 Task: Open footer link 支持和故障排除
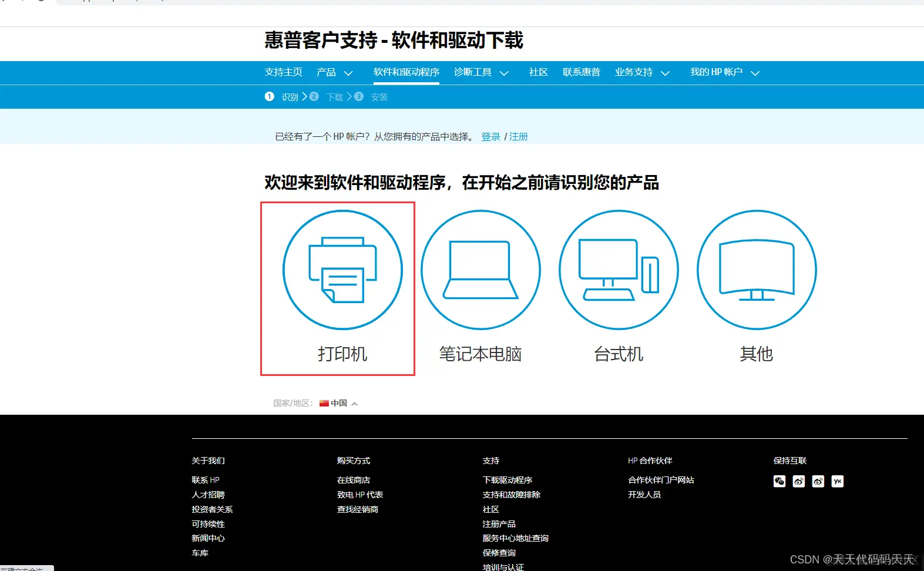[x=512, y=495]
